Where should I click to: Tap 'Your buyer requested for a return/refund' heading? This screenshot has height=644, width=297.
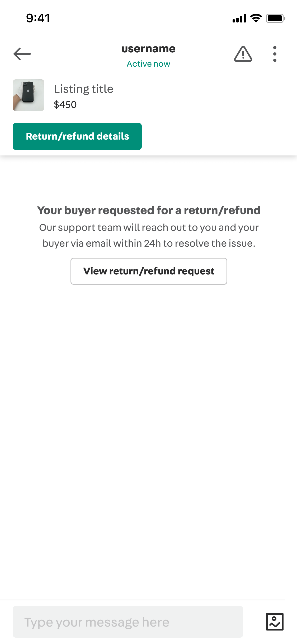pos(149,210)
